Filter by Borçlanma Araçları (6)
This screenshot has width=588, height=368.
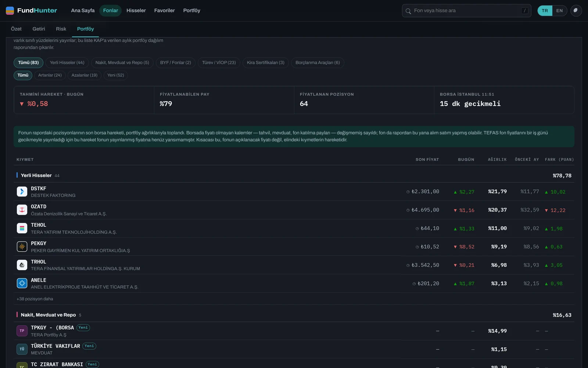pyautogui.click(x=318, y=63)
